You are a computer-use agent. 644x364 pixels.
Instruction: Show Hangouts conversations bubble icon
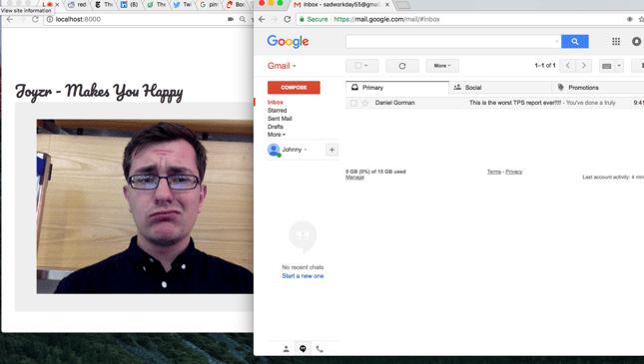[x=303, y=349]
